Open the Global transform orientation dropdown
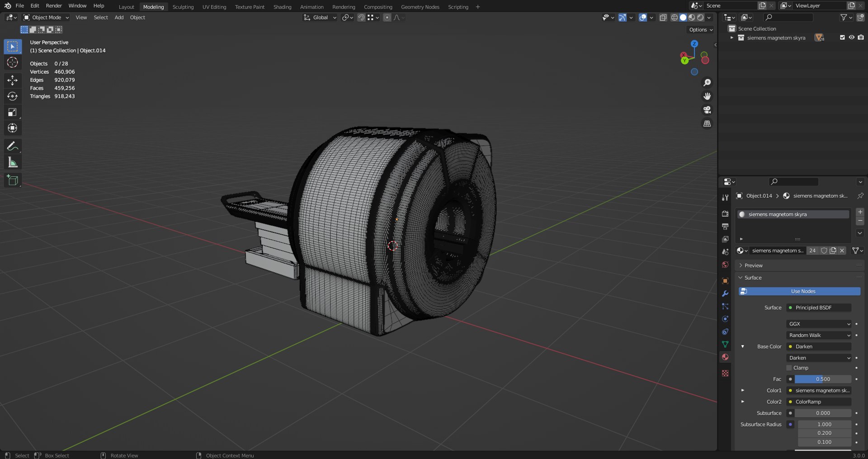 click(320, 18)
